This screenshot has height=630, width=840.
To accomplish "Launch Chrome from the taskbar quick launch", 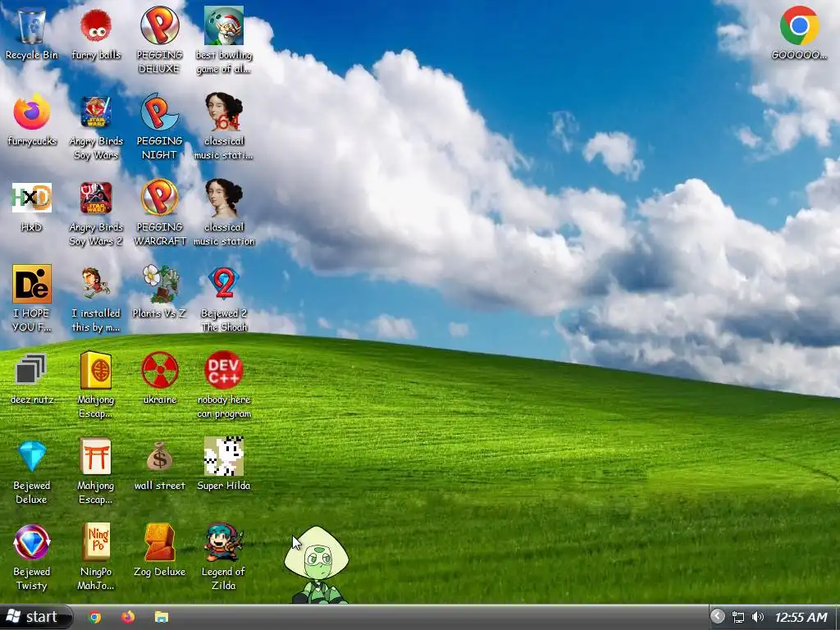I will click(x=95, y=617).
